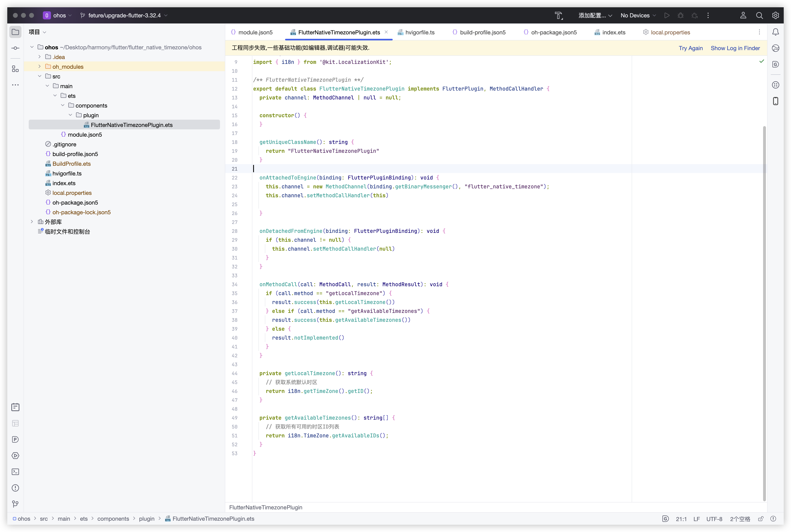Click Show Log in Finder link

click(x=735, y=48)
